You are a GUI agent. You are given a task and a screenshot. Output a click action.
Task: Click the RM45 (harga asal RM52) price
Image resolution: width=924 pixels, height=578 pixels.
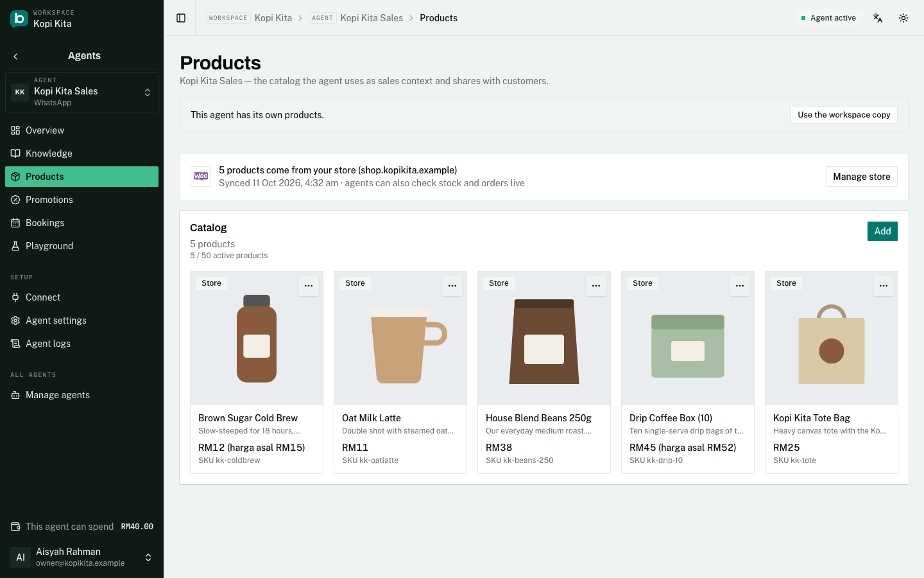click(x=683, y=448)
